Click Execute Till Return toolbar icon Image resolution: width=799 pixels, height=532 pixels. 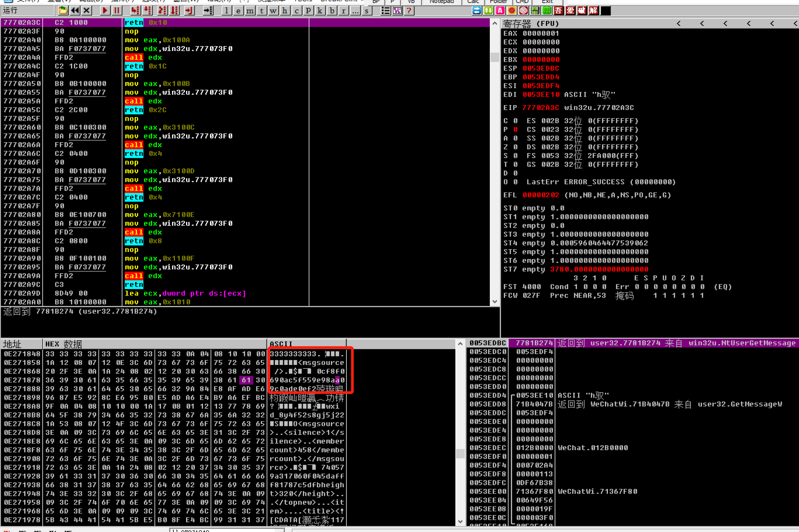(x=189, y=11)
